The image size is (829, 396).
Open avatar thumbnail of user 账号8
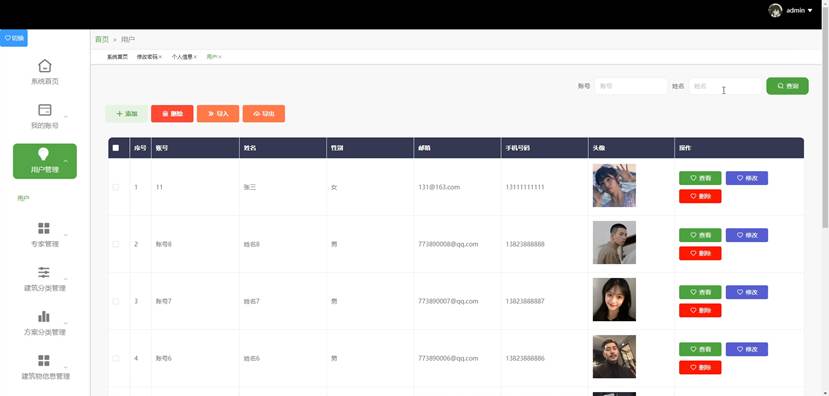(614, 242)
